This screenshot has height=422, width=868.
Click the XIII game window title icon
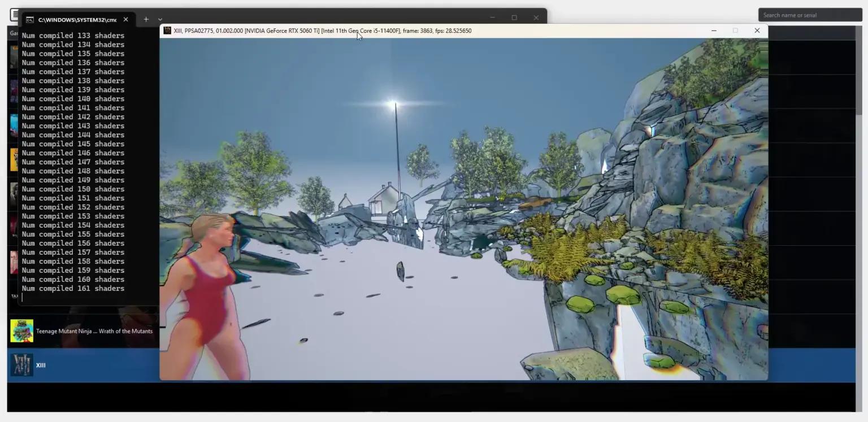(167, 31)
